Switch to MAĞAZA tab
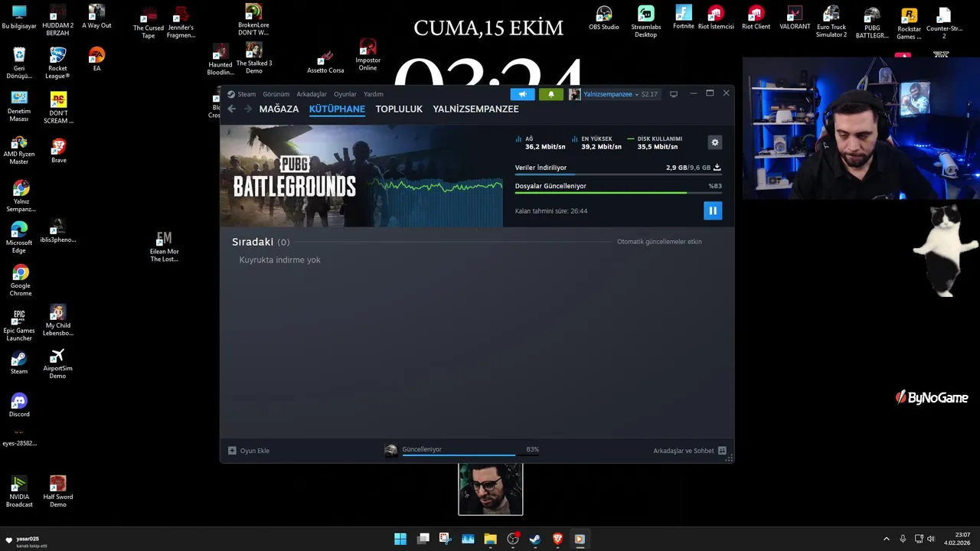 279,109
